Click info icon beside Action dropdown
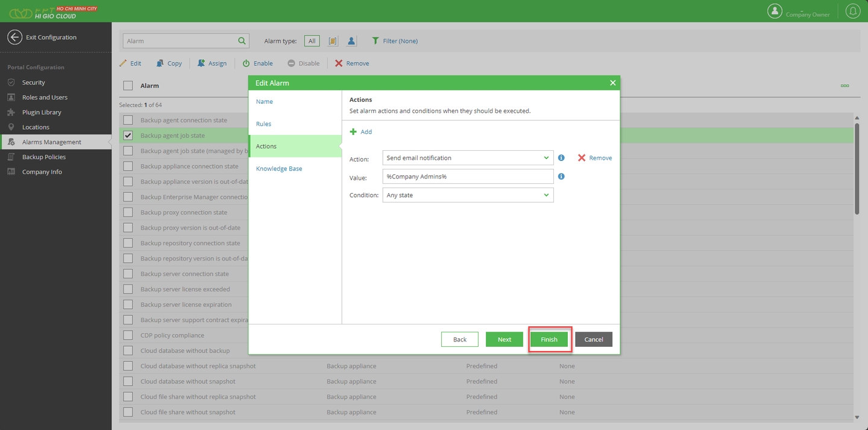 point(561,158)
